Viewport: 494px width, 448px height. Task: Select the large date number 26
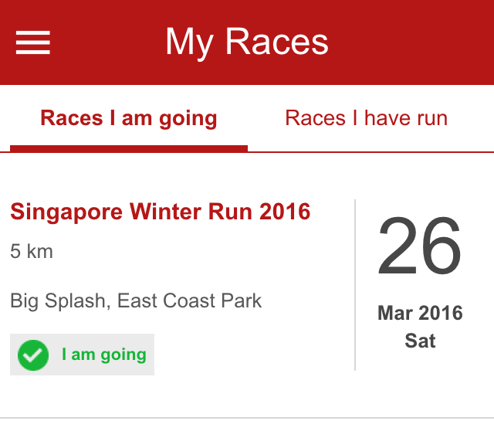pyautogui.click(x=419, y=249)
